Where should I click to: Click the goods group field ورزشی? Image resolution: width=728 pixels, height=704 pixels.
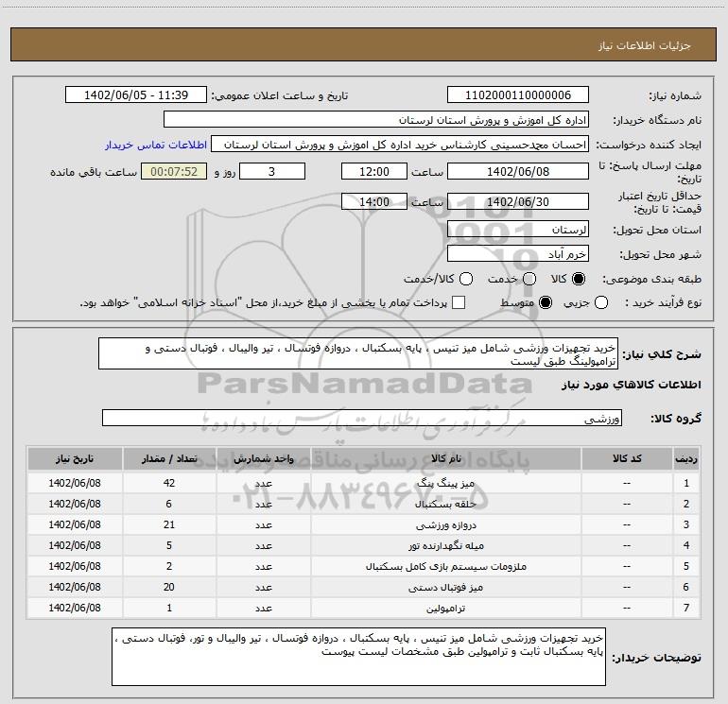[362, 418]
